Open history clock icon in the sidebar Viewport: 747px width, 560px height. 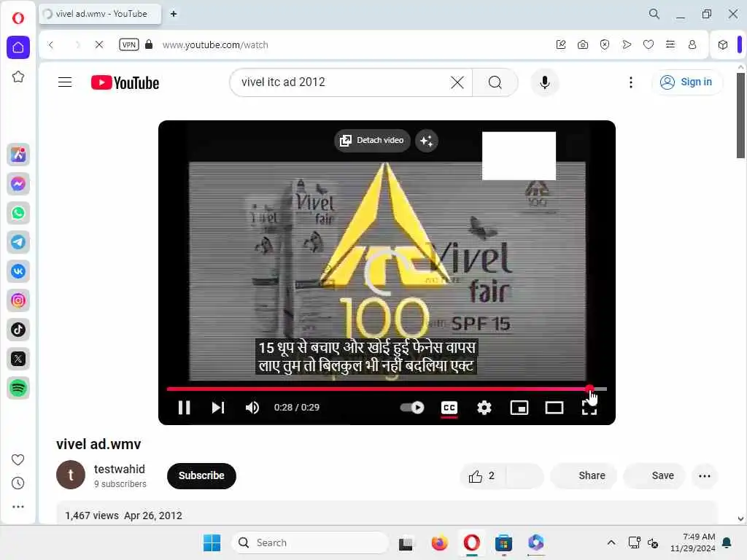(x=18, y=483)
